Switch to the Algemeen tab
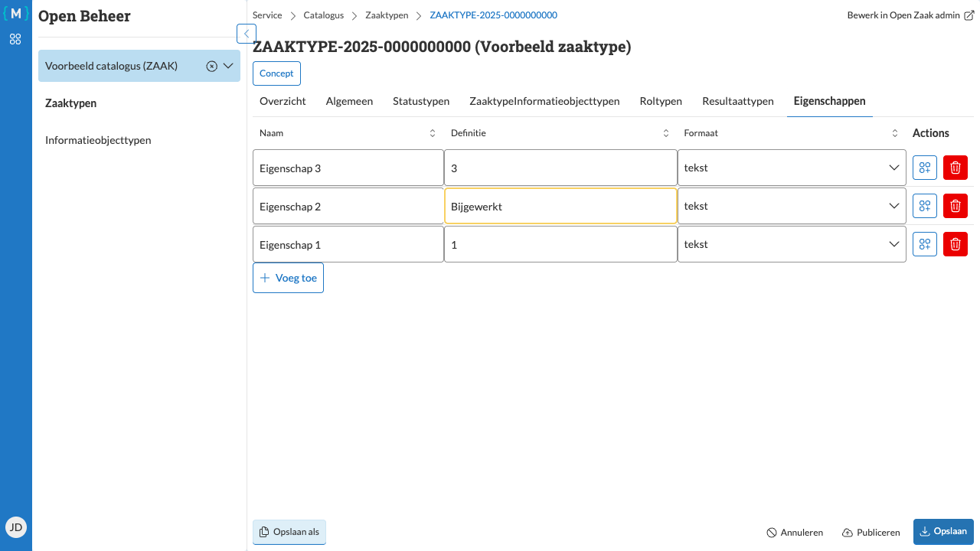 pos(349,101)
